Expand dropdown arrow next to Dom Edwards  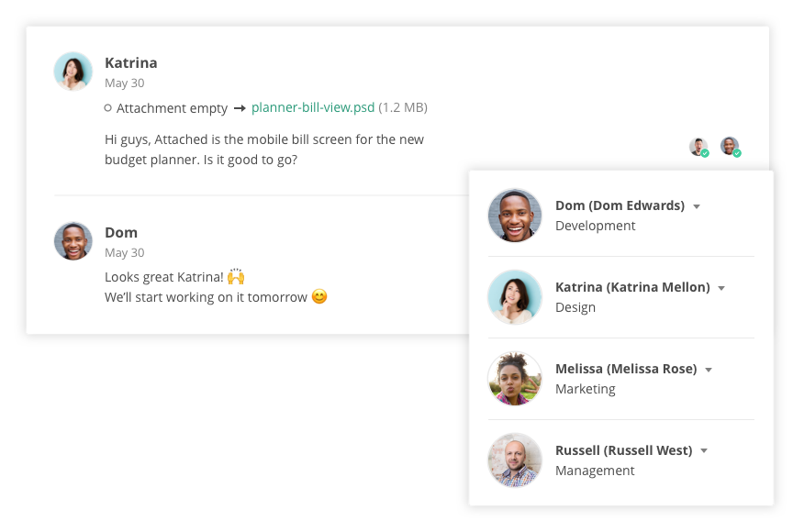tap(697, 206)
